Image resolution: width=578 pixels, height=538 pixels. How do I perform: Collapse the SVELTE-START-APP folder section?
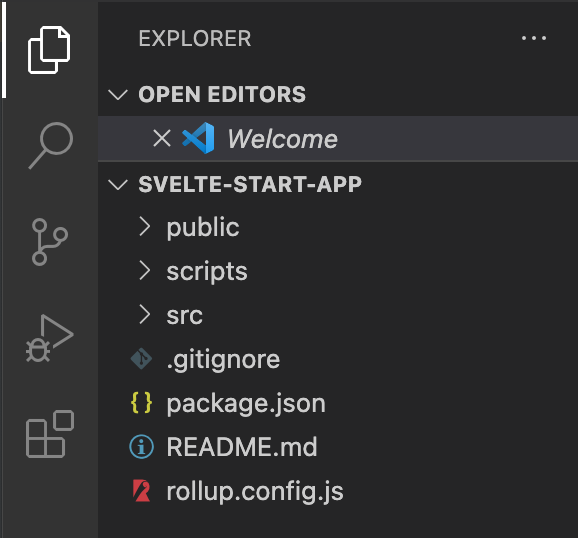click(x=118, y=184)
